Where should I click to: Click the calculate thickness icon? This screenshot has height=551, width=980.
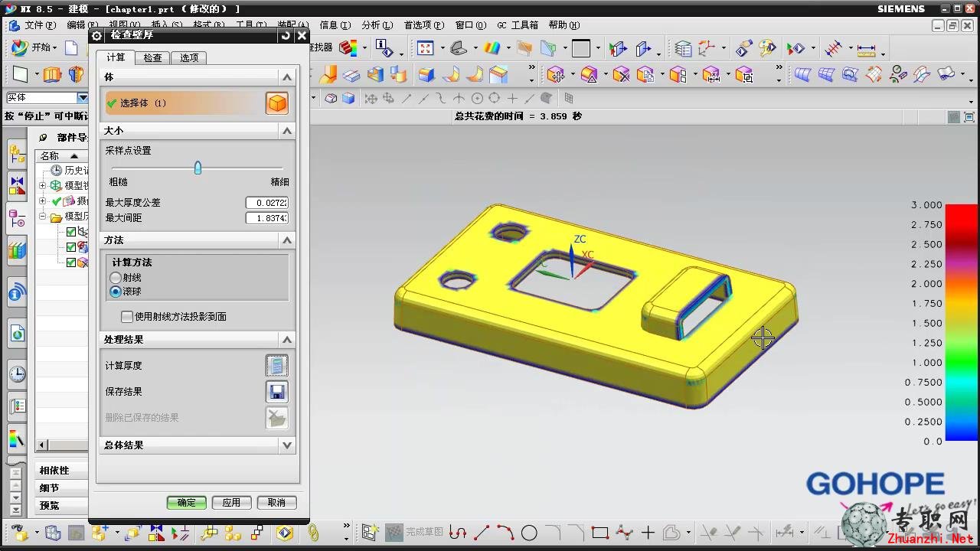[276, 366]
